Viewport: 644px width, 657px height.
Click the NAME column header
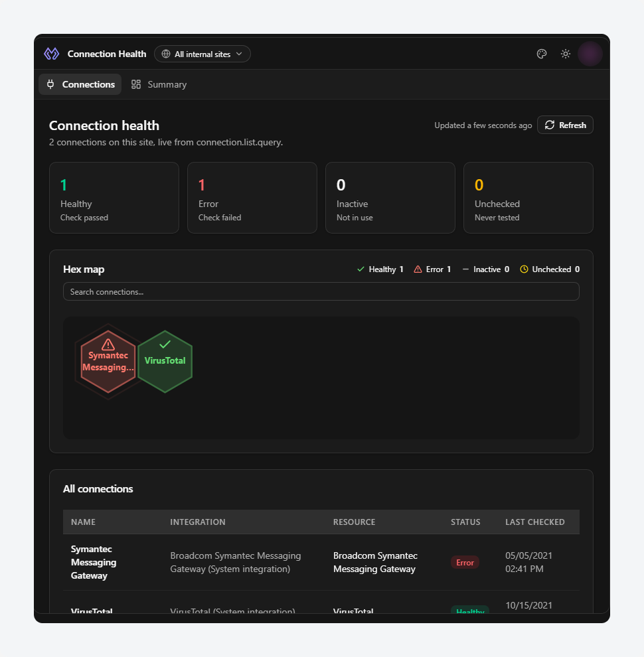(x=83, y=522)
